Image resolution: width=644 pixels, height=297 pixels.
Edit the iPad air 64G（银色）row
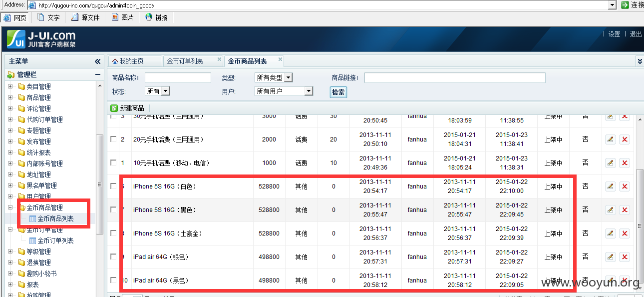coord(610,257)
